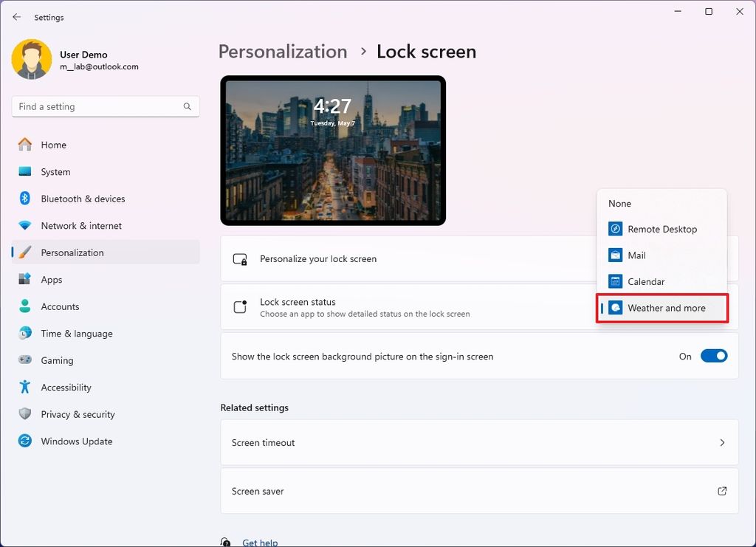Click the lock screen preview thumbnail
756x547 pixels.
point(332,151)
